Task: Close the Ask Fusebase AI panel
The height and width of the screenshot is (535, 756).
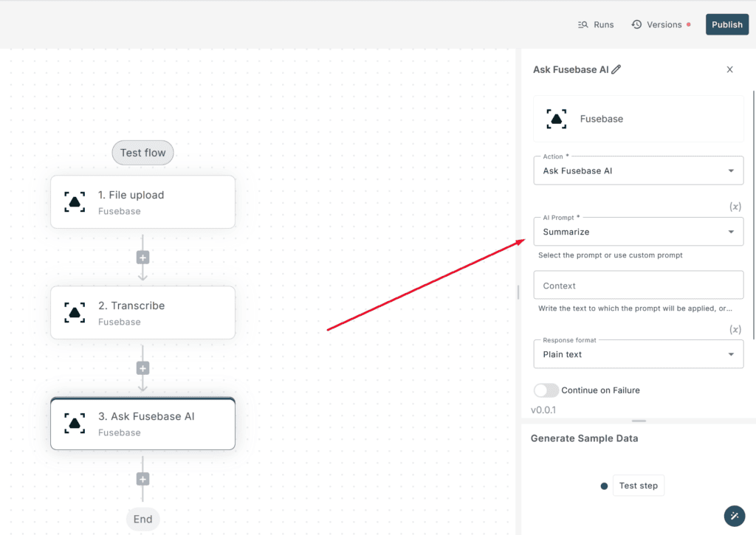Action: [730, 69]
